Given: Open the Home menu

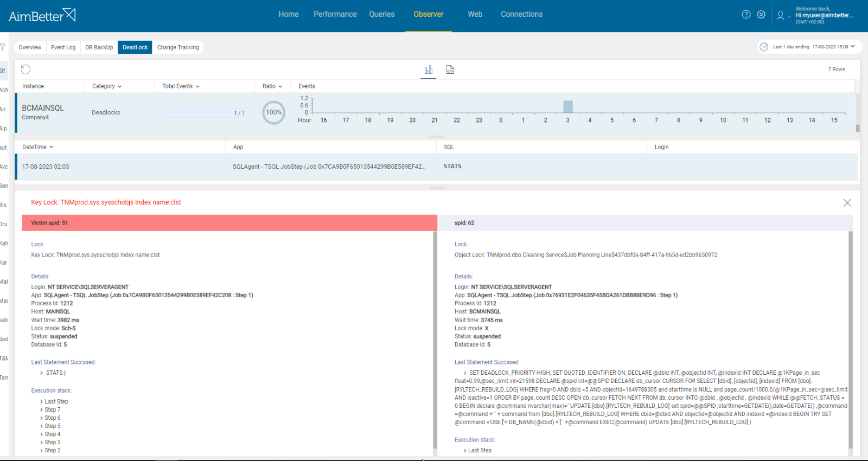Looking at the screenshot, I should click(289, 14).
